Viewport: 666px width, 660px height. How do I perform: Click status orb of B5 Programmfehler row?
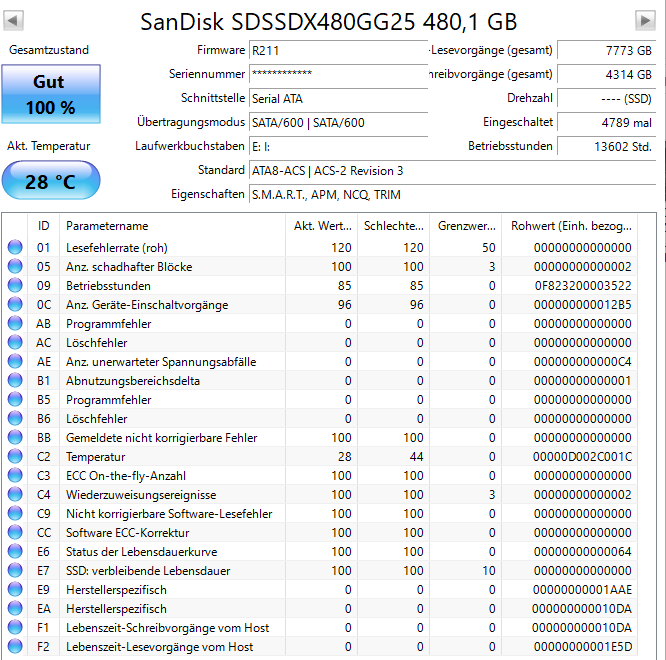click(15, 399)
